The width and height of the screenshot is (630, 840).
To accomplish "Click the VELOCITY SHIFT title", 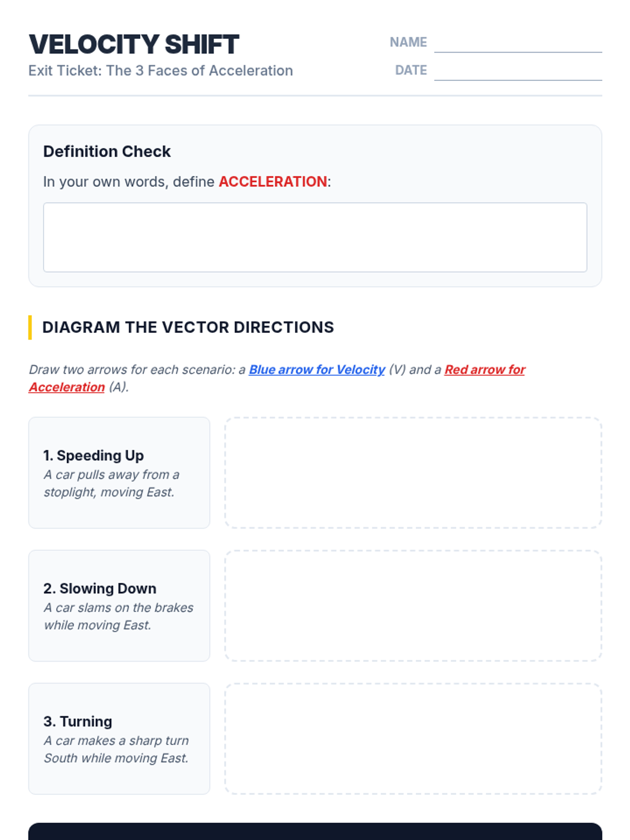I will tap(134, 44).
